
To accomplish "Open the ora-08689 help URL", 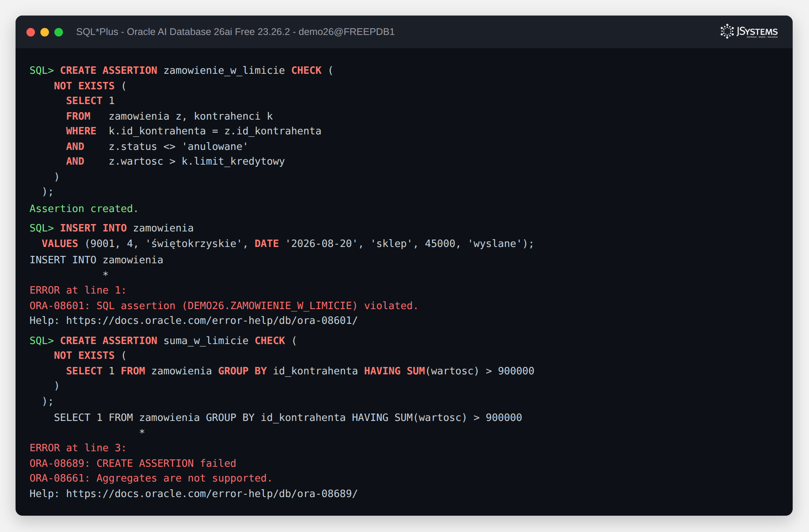I will pyautogui.click(x=212, y=494).
